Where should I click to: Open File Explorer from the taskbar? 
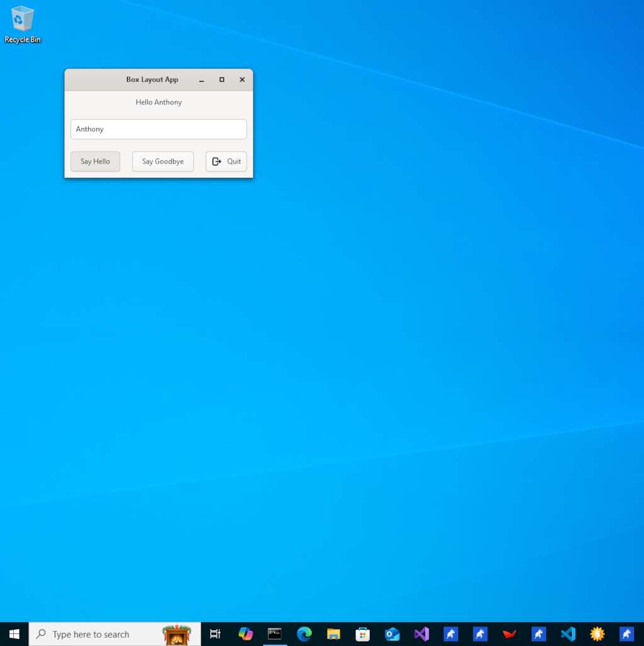[x=333, y=633]
